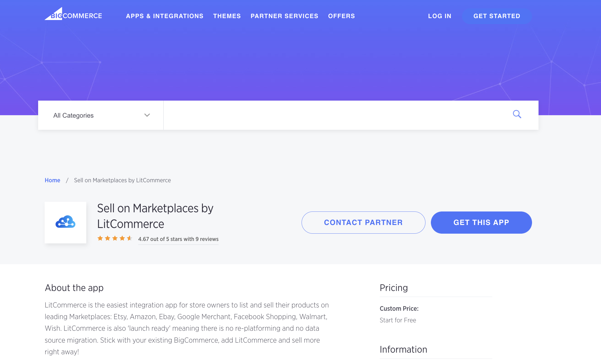This screenshot has width=601, height=364.
Task: Open the All Categories filter menu
Action: coord(101,115)
